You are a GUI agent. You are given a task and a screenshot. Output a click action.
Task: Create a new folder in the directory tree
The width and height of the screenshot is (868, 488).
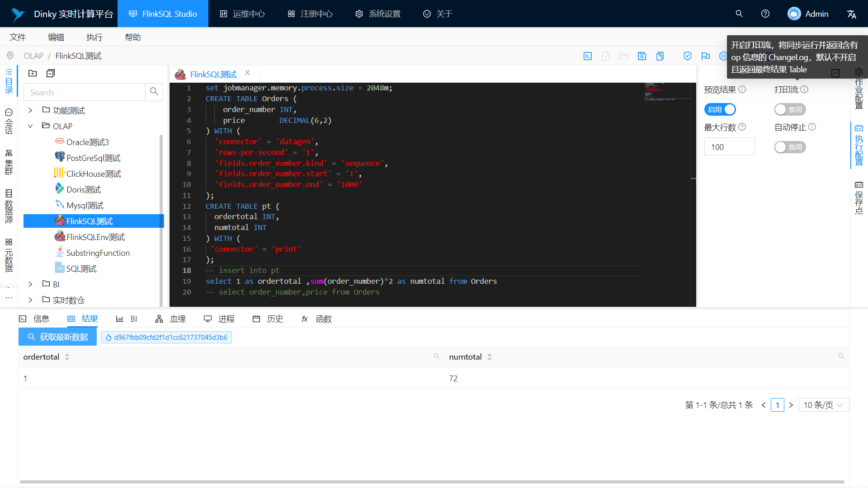click(33, 73)
